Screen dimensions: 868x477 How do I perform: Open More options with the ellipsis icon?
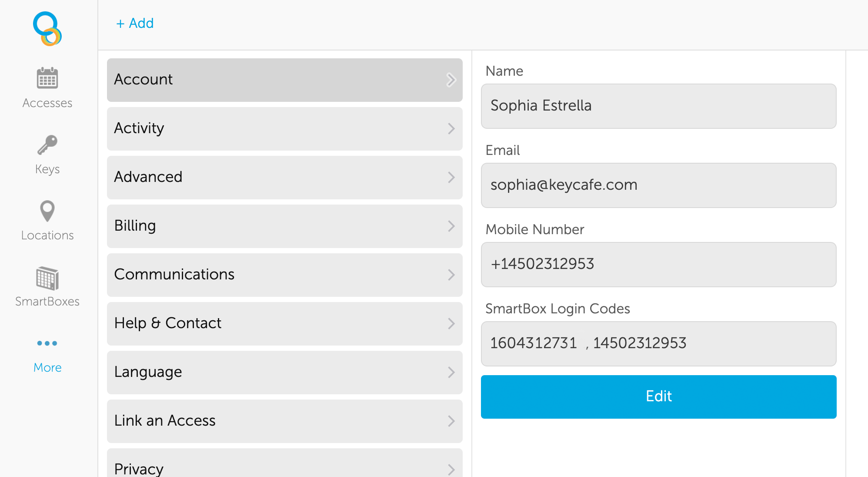click(x=47, y=343)
